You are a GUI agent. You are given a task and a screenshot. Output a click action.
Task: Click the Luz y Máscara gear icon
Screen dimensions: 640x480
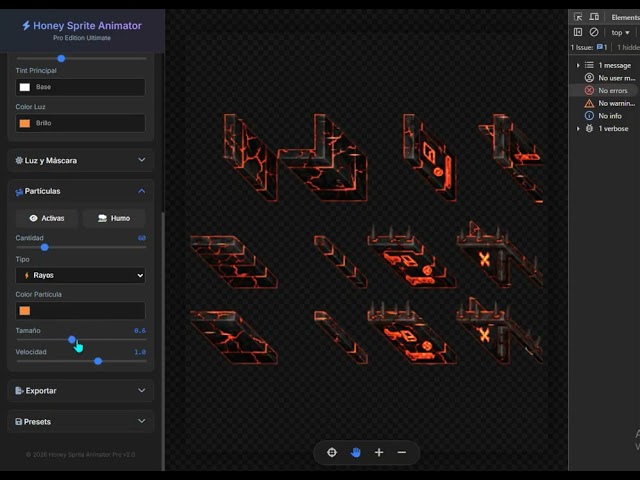19,160
